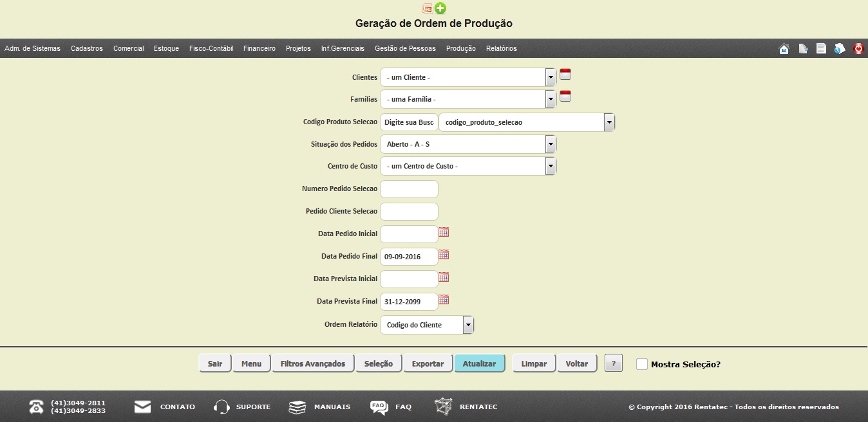Focus the Numero Pedido Selecao field
The image size is (868, 422).
tap(409, 189)
